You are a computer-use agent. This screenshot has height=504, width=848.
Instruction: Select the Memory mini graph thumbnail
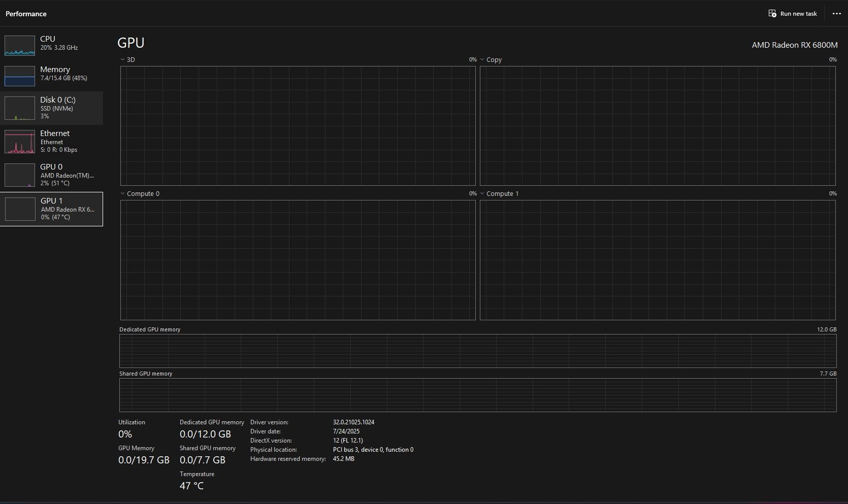point(20,76)
